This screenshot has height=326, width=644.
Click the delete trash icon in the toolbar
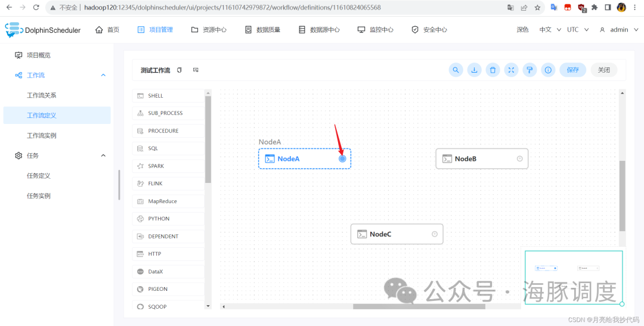(493, 70)
